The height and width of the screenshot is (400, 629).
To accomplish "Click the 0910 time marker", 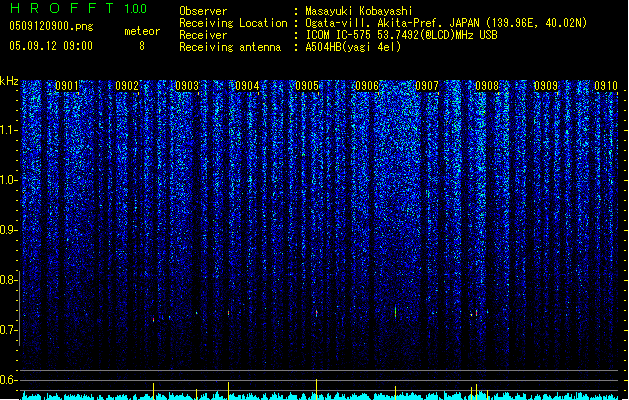I will [606, 86].
